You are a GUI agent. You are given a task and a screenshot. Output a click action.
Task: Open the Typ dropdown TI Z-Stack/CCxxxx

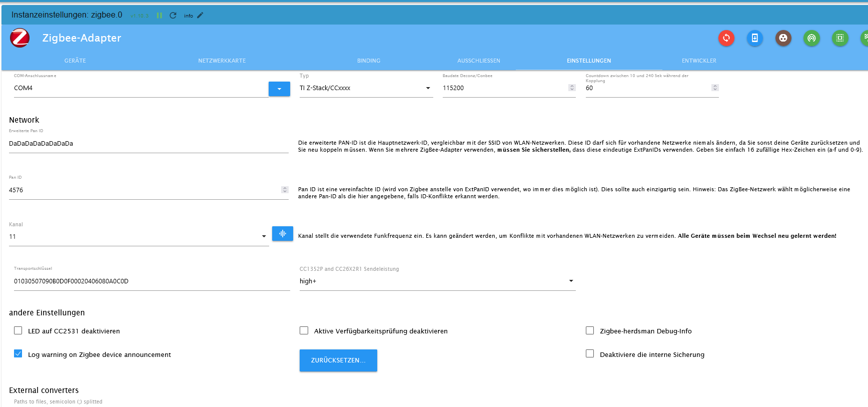(x=366, y=88)
